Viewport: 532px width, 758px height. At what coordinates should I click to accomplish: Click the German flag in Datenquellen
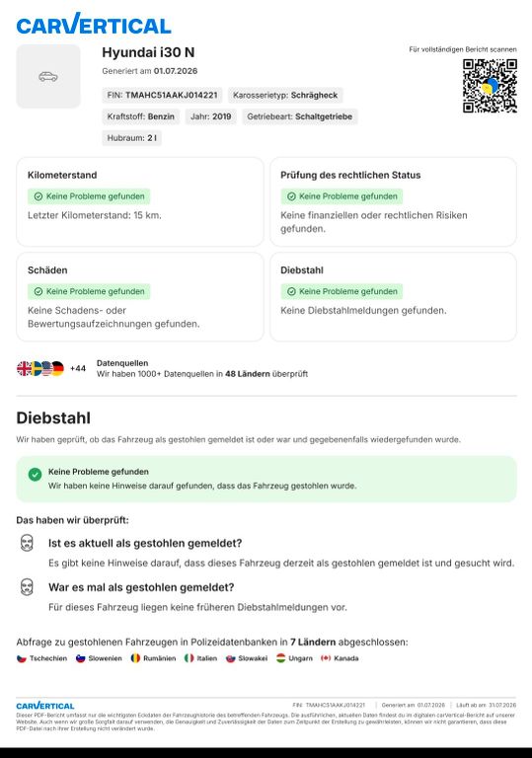point(57,368)
